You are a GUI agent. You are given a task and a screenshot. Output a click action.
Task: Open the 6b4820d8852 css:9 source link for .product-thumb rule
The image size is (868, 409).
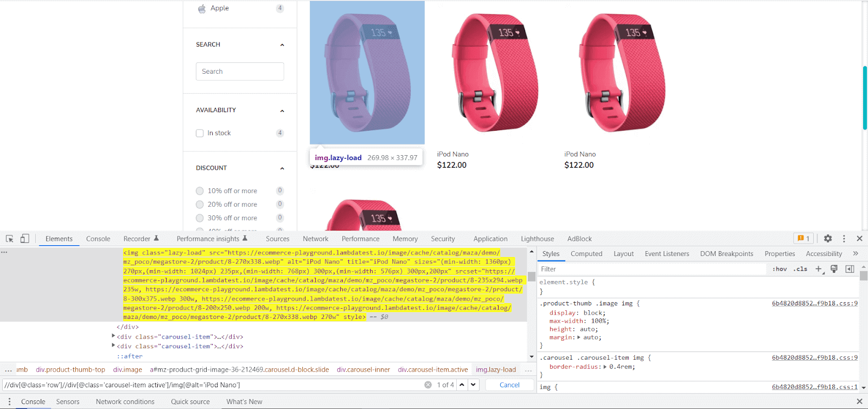tap(815, 303)
